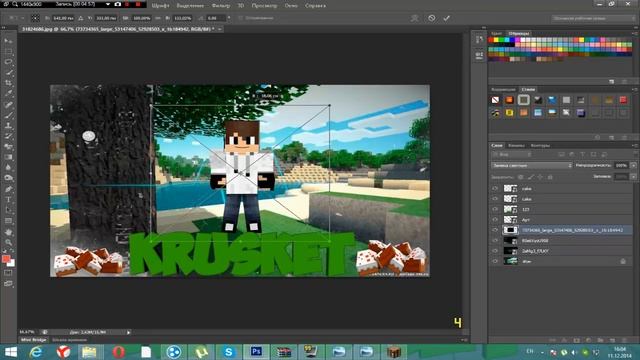Open the status bar info arrow
Viewport: 640px width, 360px height.
coord(128,332)
